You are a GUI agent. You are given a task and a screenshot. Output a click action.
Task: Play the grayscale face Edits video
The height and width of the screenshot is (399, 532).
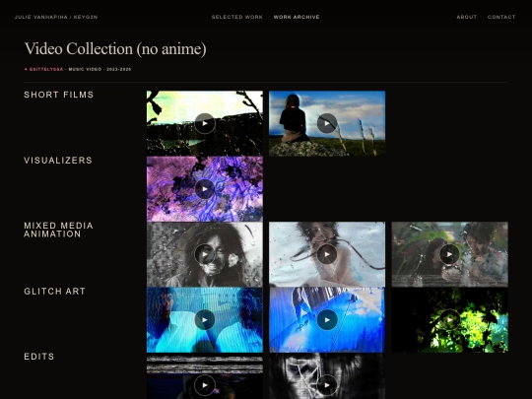pyautogui.click(x=327, y=385)
